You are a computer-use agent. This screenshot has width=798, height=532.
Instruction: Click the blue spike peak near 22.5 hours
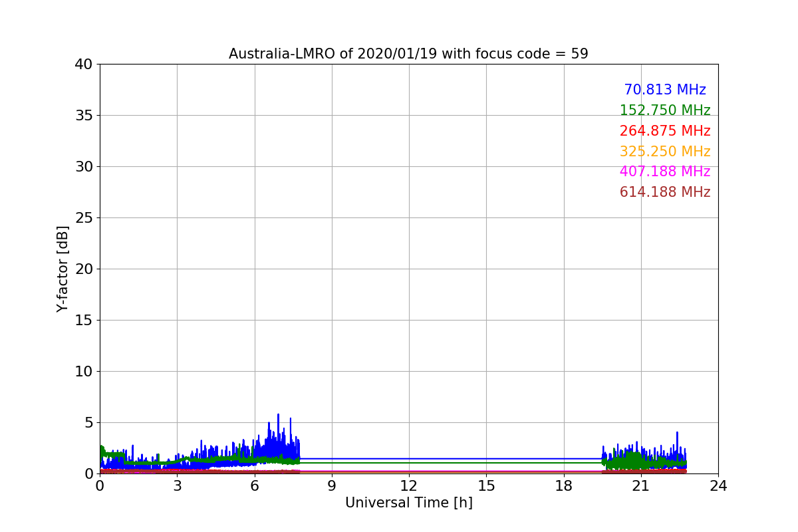(677, 433)
